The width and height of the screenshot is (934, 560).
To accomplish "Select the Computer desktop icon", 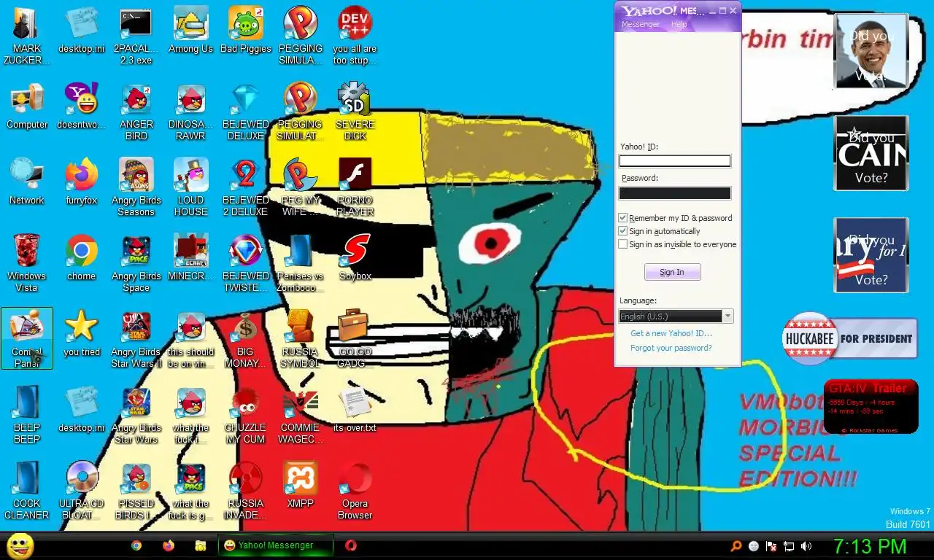I will tap(27, 106).
